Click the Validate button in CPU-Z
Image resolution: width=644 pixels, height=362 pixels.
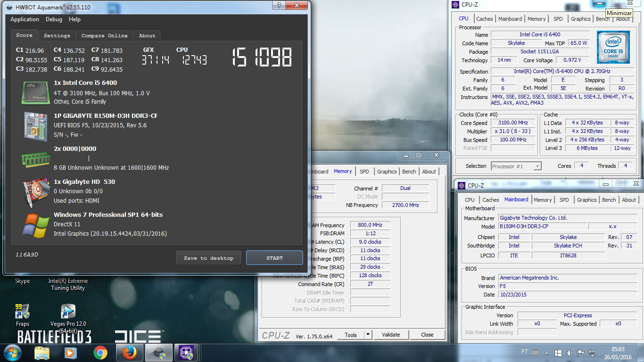(391, 335)
